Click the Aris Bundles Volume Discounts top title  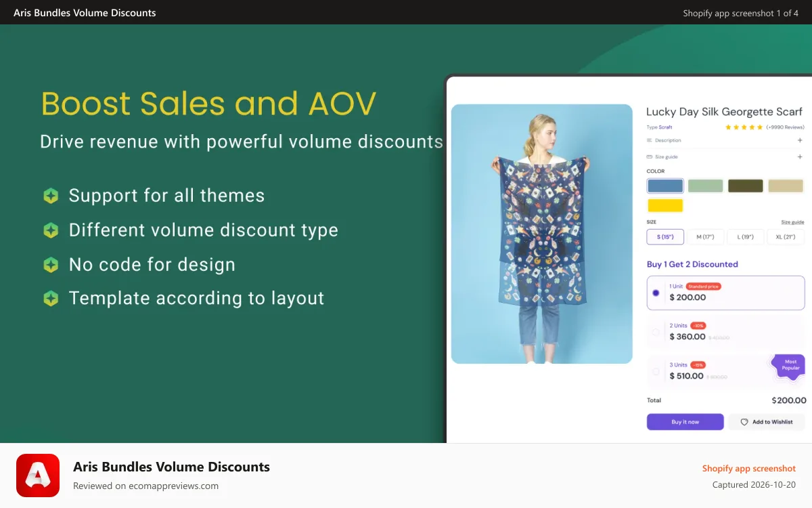click(85, 13)
